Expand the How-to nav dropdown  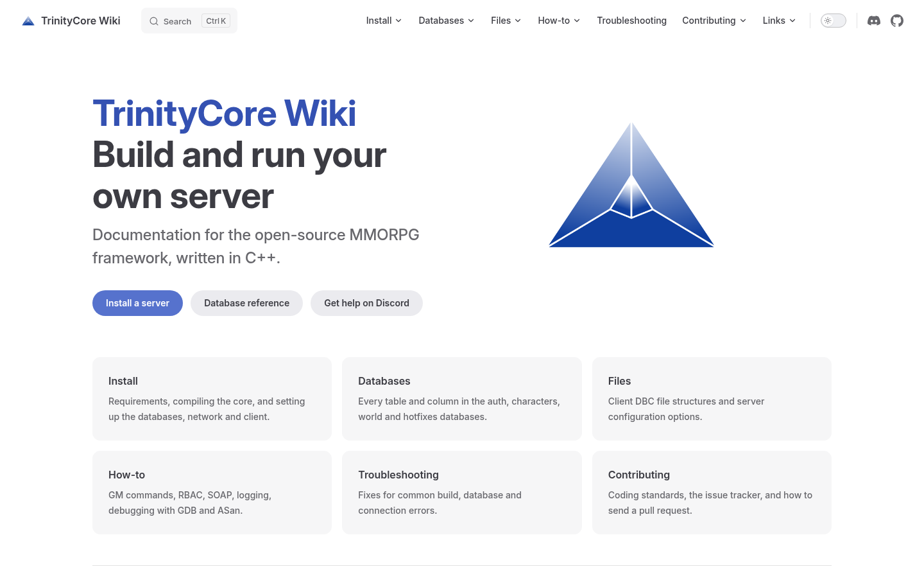[559, 21]
